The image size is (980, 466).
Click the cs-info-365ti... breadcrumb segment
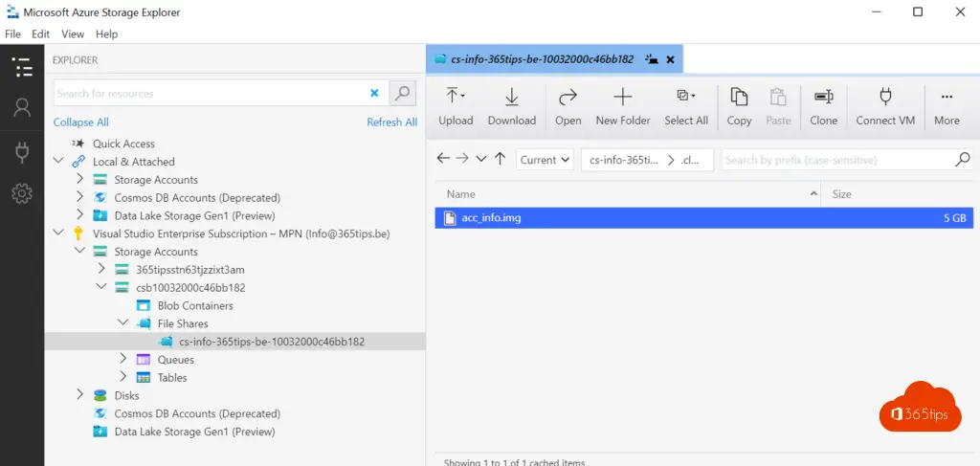pos(624,160)
